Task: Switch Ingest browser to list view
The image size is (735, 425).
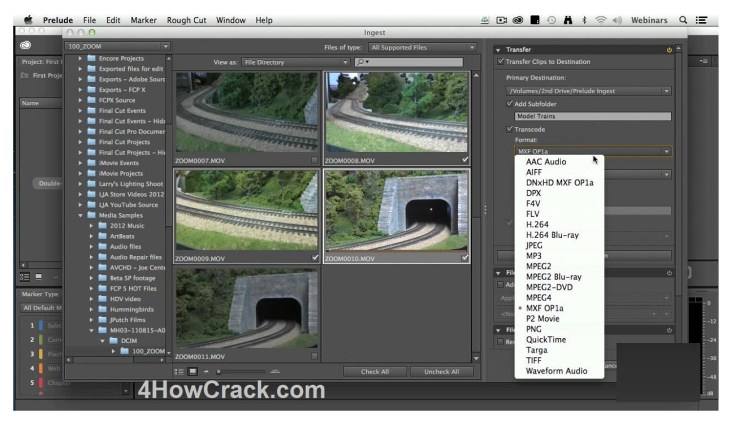Action: [x=179, y=372]
